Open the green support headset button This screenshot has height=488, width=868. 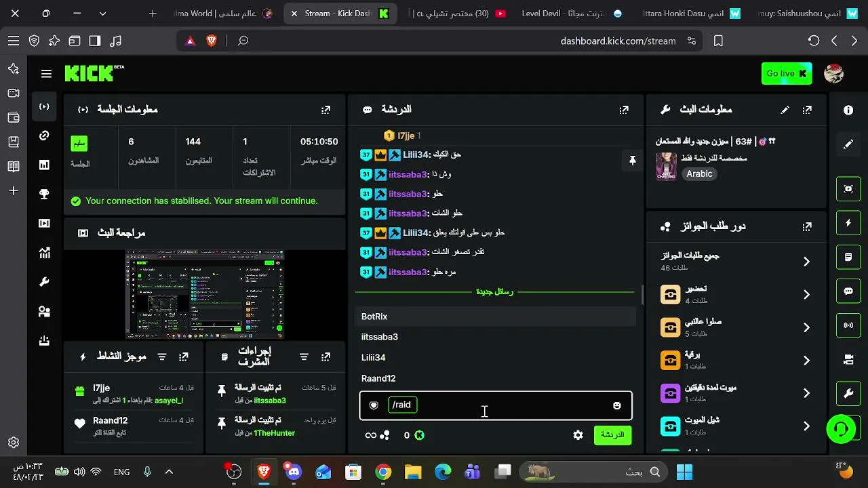pos(841,429)
